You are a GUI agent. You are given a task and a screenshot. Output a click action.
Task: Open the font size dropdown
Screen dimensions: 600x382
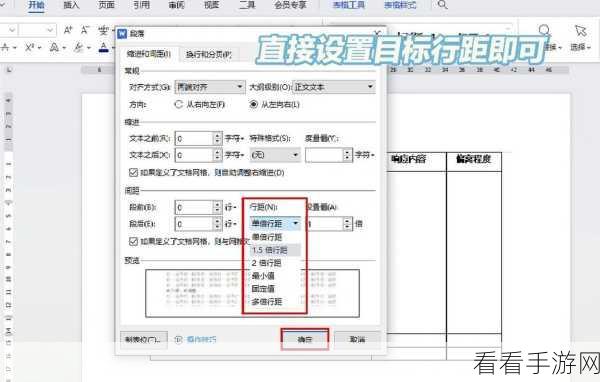pyautogui.click(x=50, y=30)
